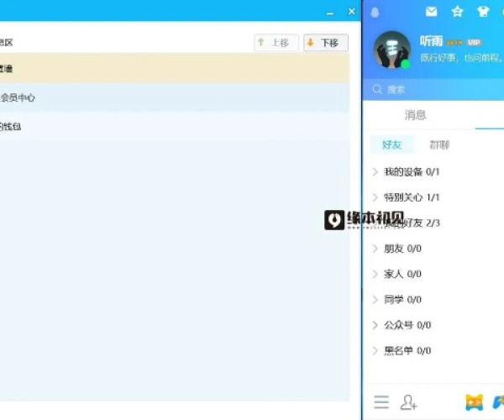Screen dimensions: 504x420
Task: Minimize the left settings window
Action: 330,13
